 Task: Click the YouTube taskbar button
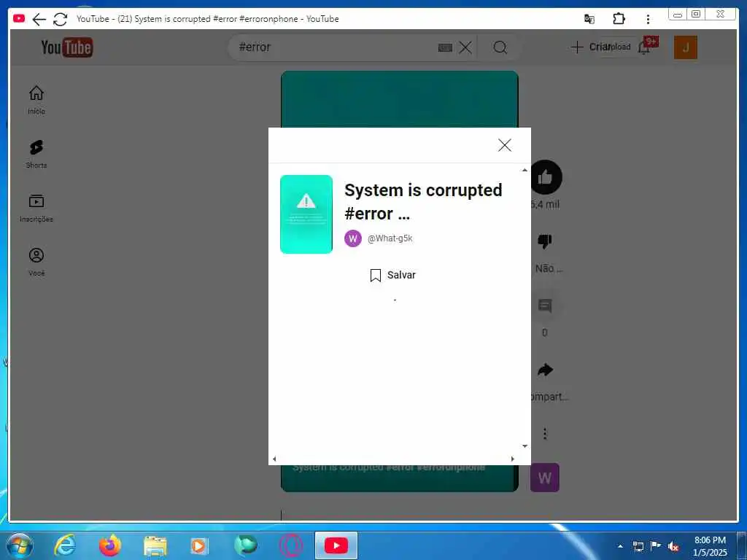(x=336, y=545)
